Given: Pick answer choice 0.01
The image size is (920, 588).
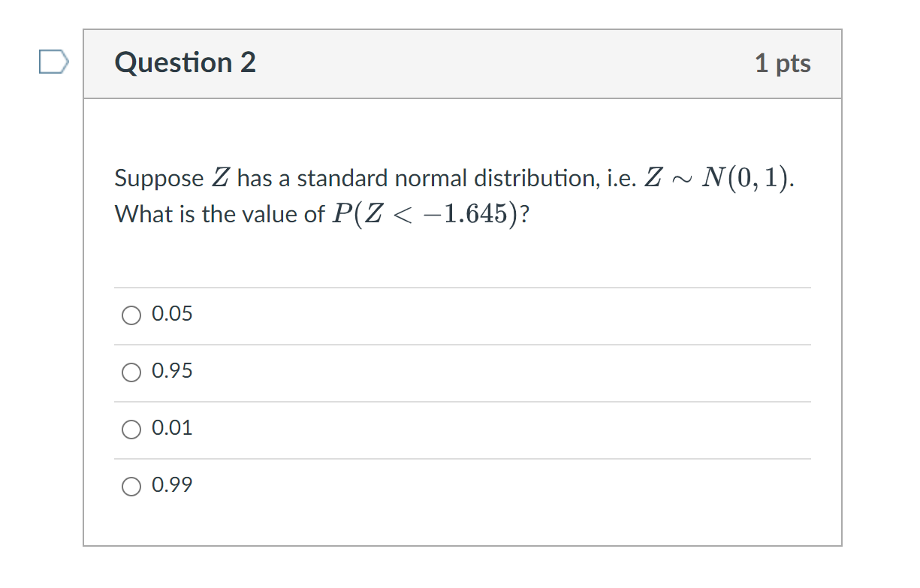Looking at the screenshot, I should tap(131, 429).
